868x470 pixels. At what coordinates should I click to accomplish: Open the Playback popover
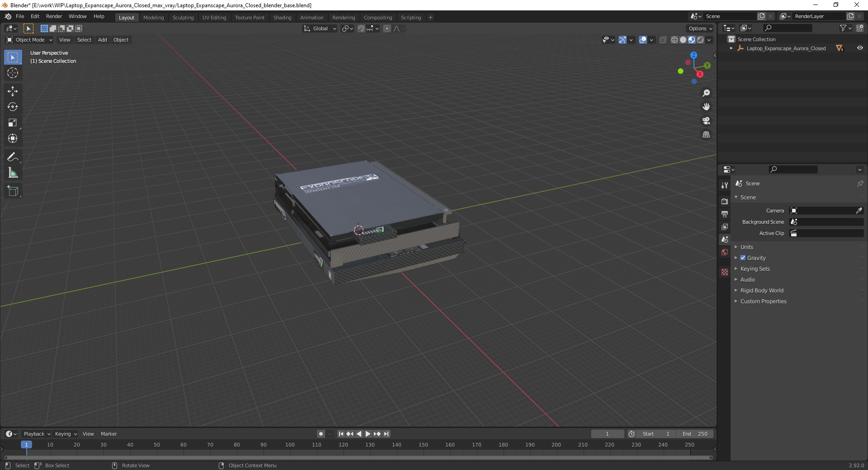[37, 434]
